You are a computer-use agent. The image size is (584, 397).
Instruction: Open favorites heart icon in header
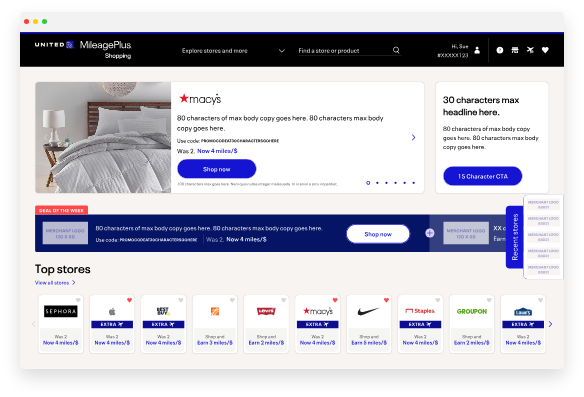(545, 50)
